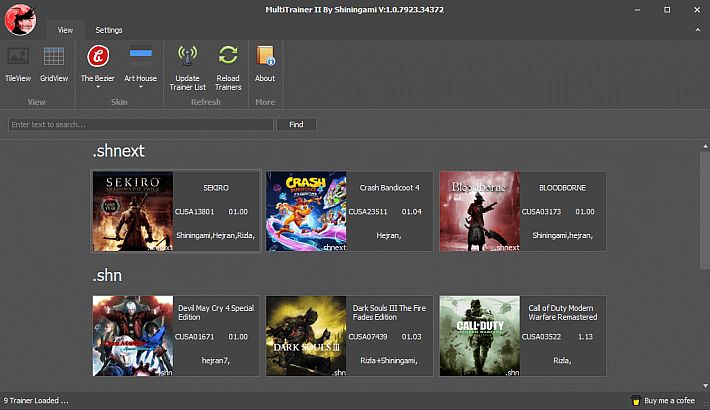This screenshot has width=710, height=410.
Task: Open the View ribbon tab
Action: pos(65,30)
